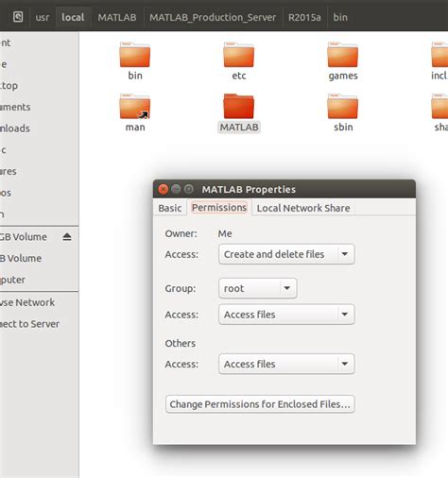Click the Owner value Me

coord(225,233)
